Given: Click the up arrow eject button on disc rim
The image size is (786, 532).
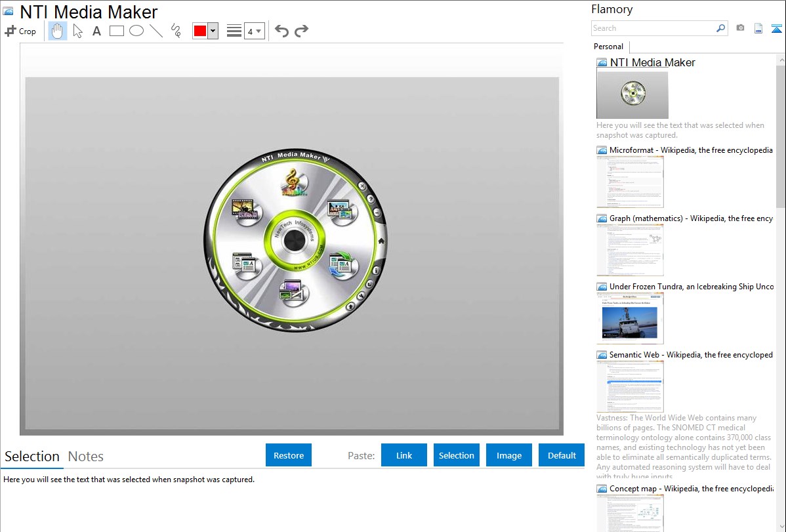Looking at the screenshot, I should tap(350, 306).
